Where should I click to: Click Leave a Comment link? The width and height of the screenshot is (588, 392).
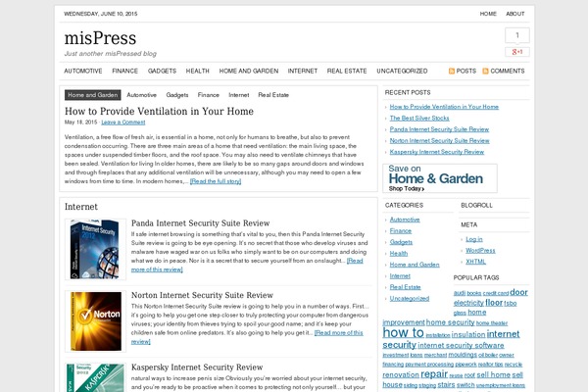click(x=123, y=122)
